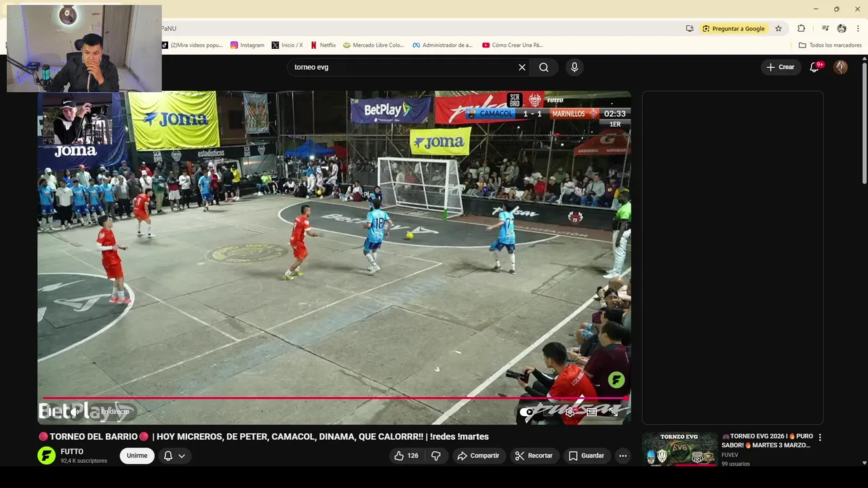Open the Mercado Libre Colo... bookmark
Viewport: 868px width, 488px height.
pyautogui.click(x=374, y=45)
